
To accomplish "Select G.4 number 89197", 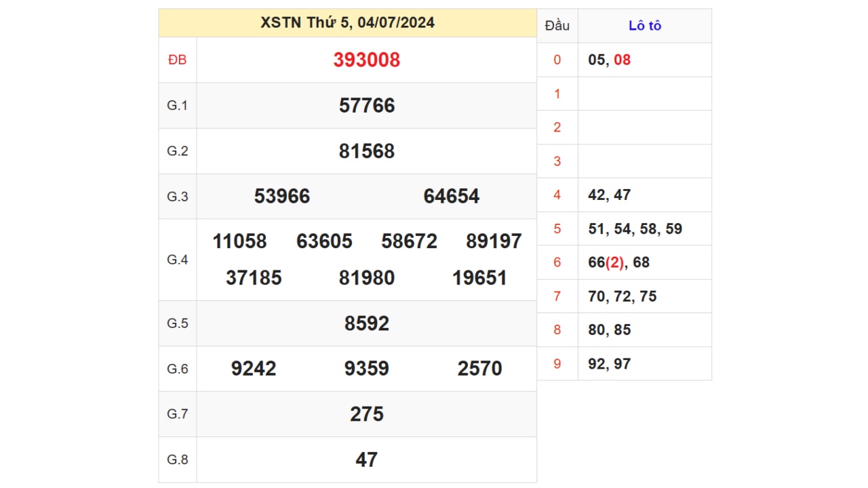I will 494,241.
